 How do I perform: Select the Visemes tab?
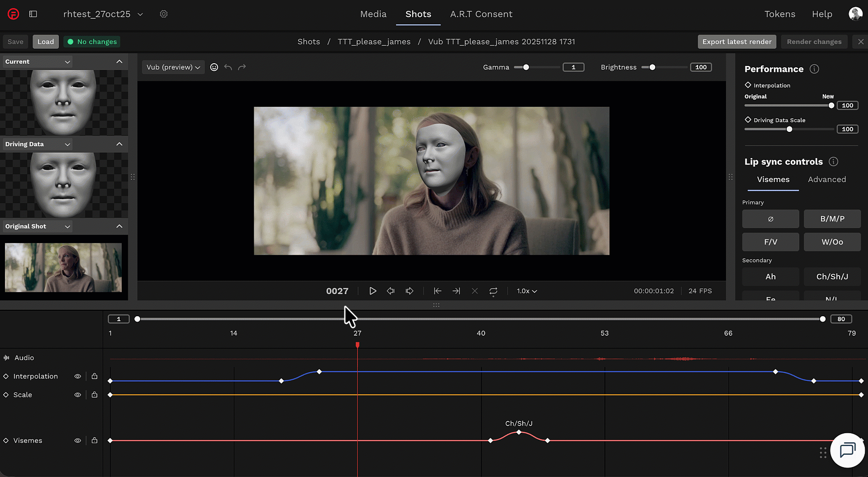(x=773, y=179)
